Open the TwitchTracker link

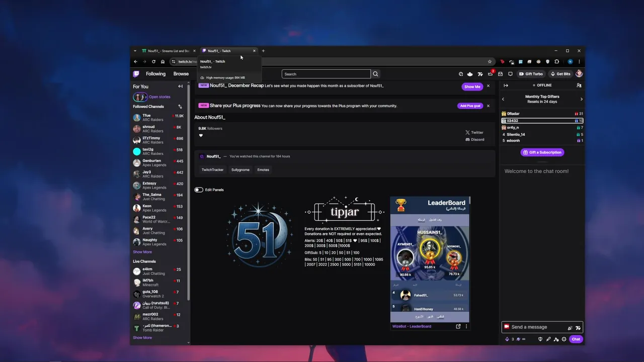click(212, 169)
